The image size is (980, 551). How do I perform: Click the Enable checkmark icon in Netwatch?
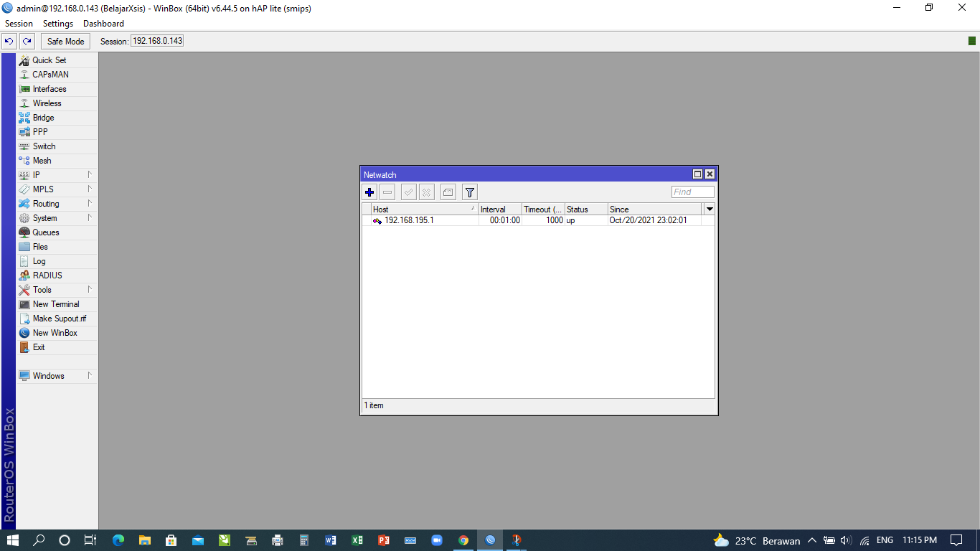pos(409,192)
